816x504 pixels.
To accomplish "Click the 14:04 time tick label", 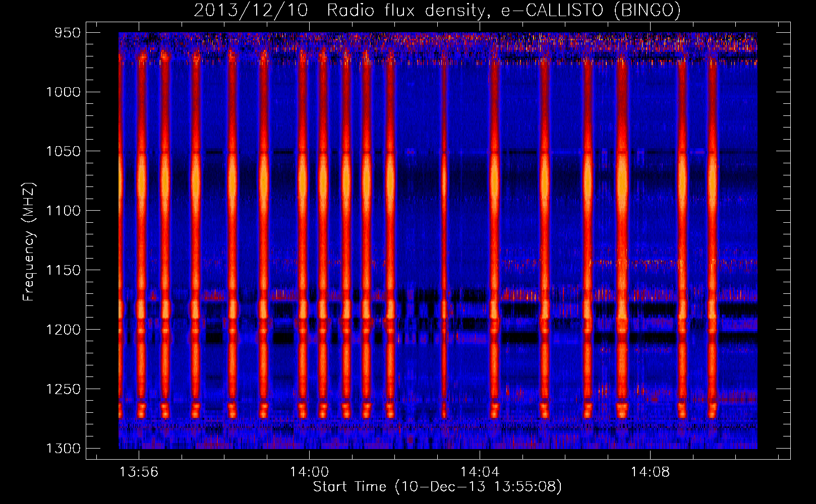I will [x=480, y=472].
